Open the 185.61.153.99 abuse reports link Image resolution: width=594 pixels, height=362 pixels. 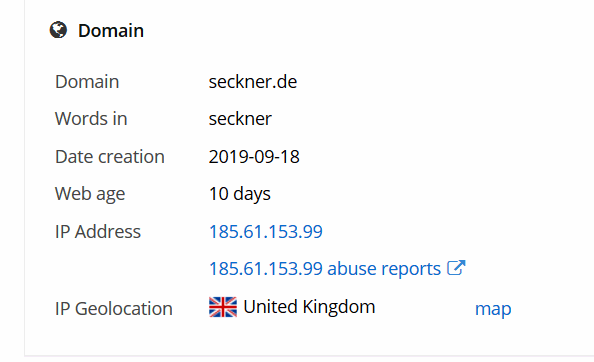point(337,268)
